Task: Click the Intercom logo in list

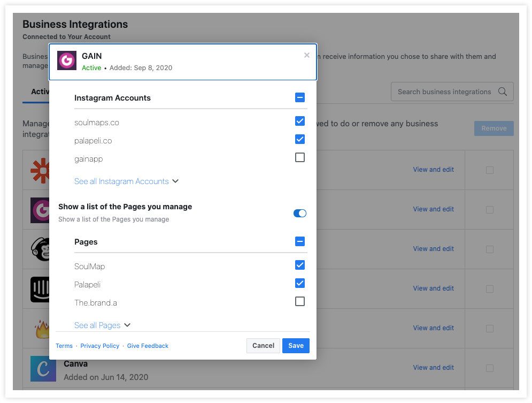Action: point(40,289)
